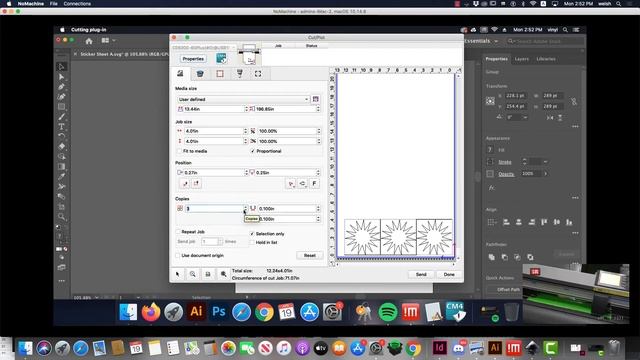
Task: Switch to the Libraries tab in Illustrator
Action: 546,59
